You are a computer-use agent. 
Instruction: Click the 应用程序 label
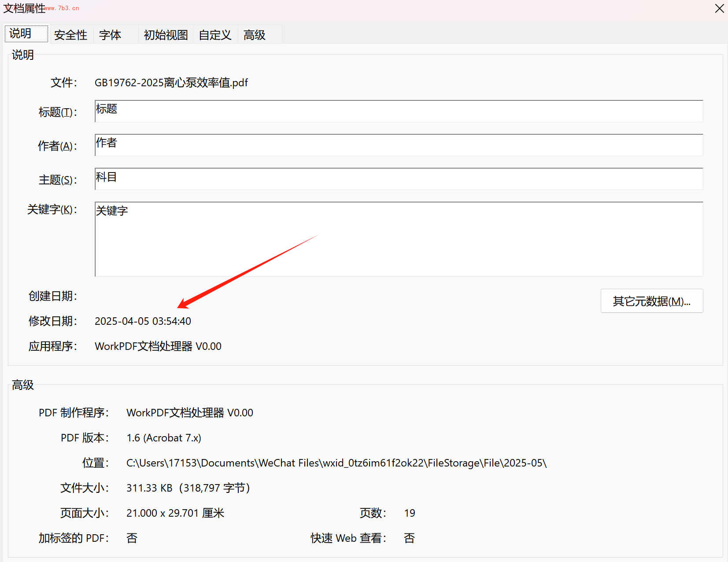(53, 346)
